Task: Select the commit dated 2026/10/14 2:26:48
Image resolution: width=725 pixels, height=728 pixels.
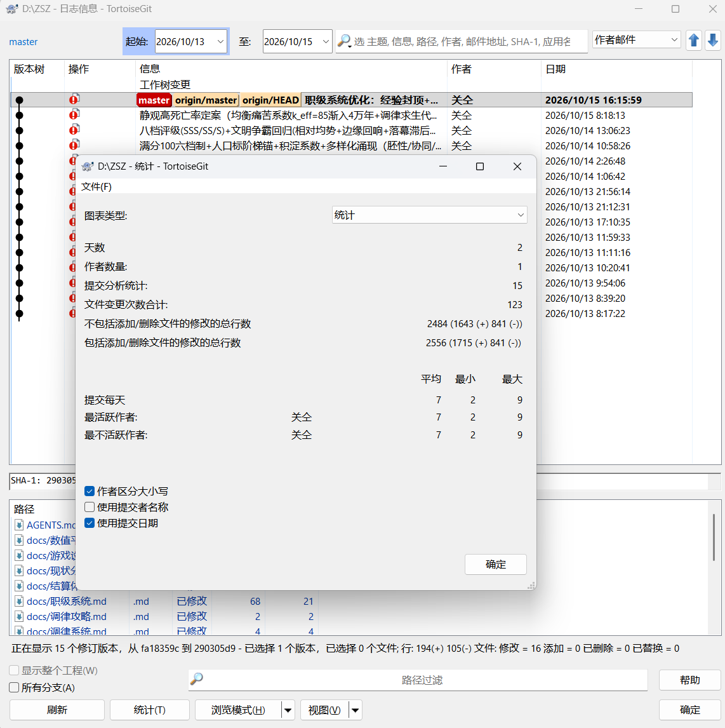Action: [x=585, y=161]
